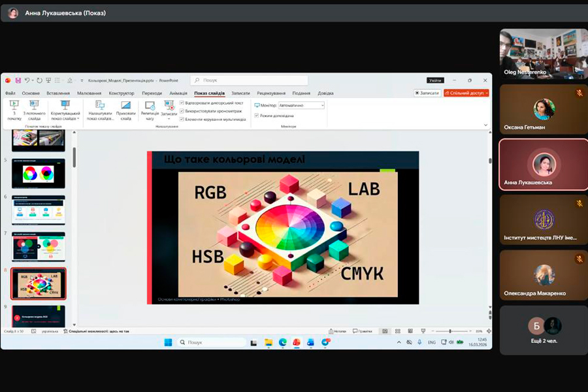The width and height of the screenshot is (588, 392).
Task: Start slideshow from current slide
Action: coord(34,105)
